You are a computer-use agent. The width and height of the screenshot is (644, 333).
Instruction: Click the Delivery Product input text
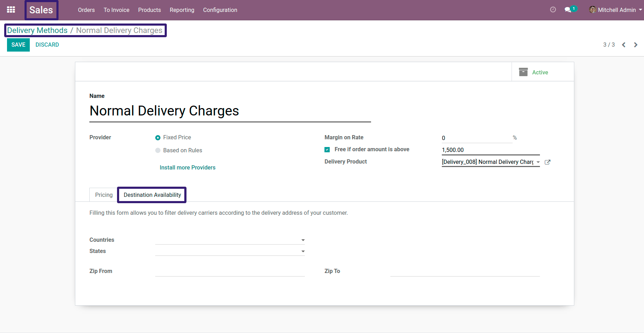487,162
